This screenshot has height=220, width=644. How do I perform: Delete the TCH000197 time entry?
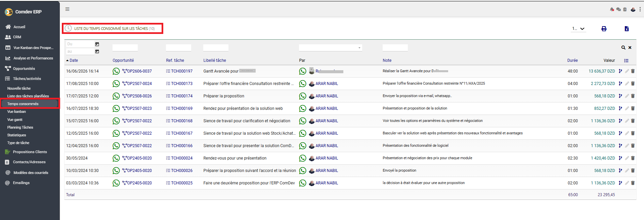[633, 71]
